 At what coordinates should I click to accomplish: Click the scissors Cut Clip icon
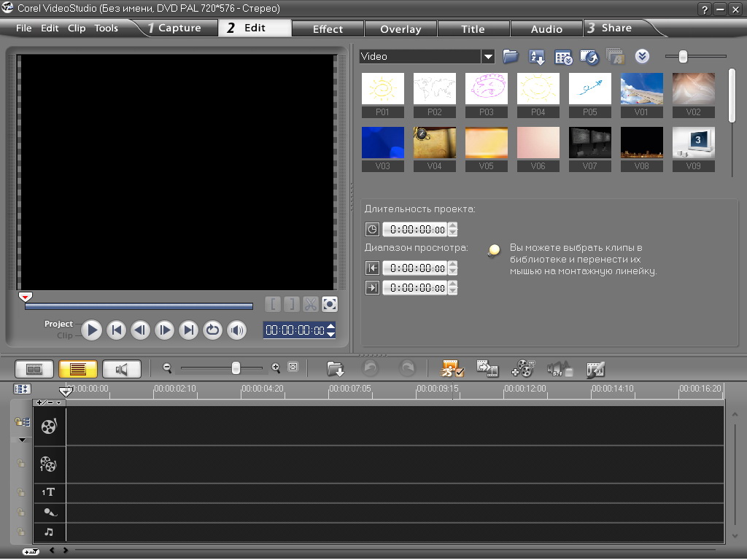click(x=310, y=304)
